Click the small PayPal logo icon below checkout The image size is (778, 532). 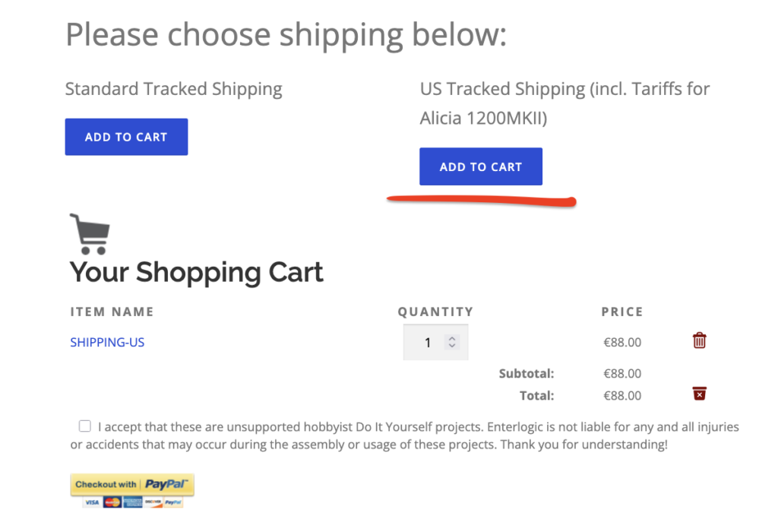pos(173,502)
